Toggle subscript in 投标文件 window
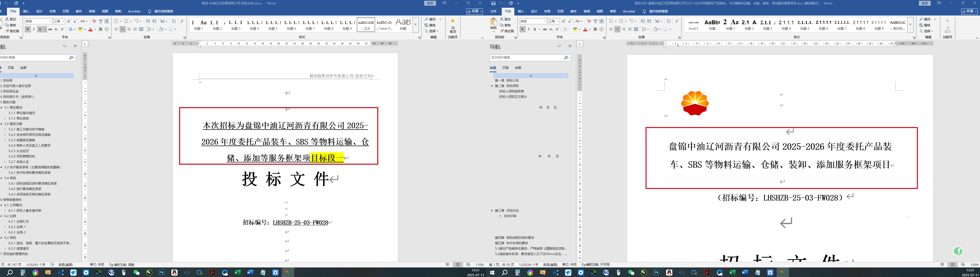The height and width of the screenshot is (277, 980). pos(56,29)
